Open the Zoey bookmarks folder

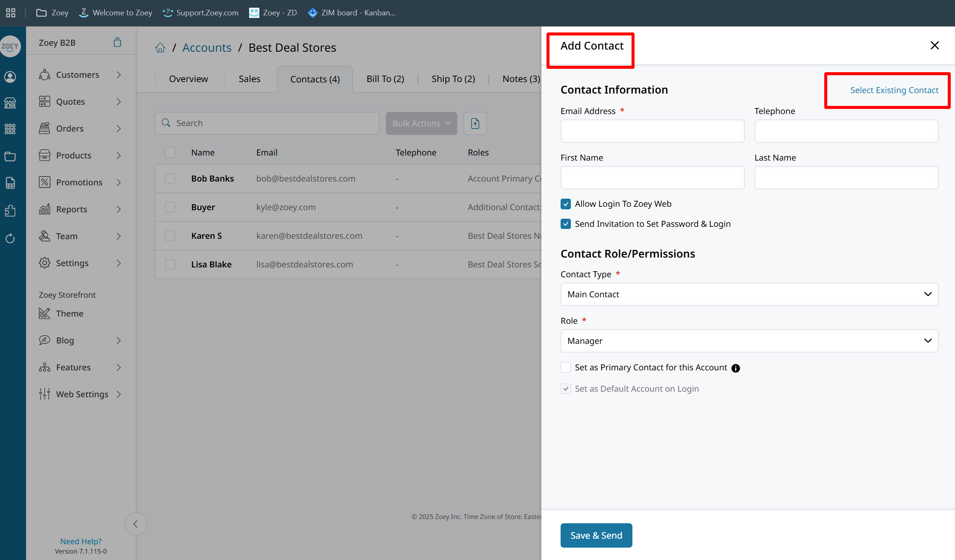pyautogui.click(x=52, y=13)
